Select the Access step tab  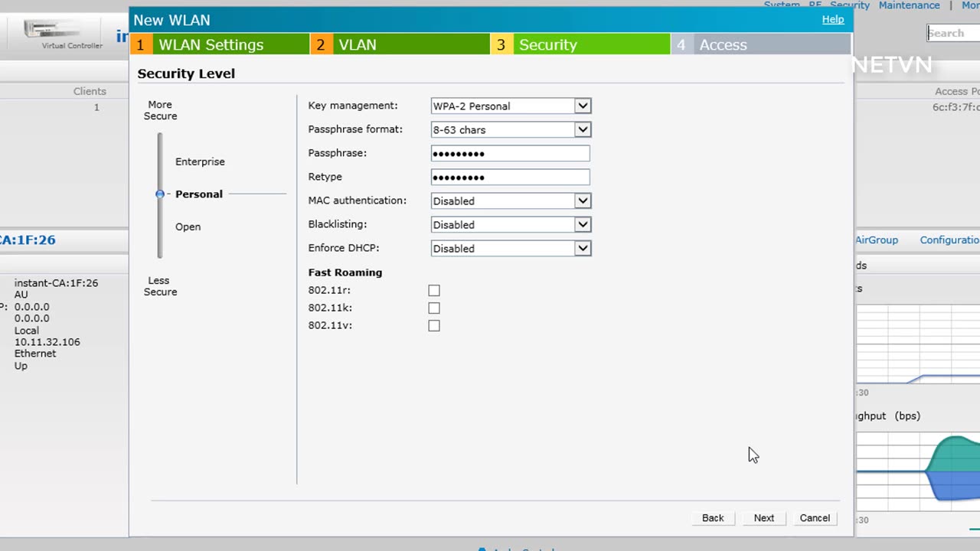click(x=761, y=44)
